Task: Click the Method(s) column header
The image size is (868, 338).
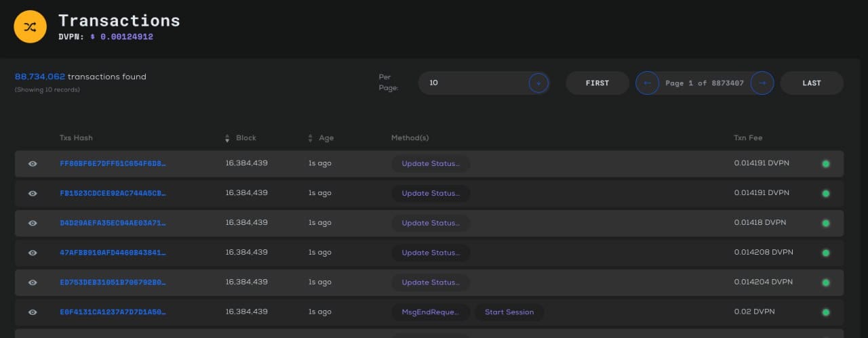Action: [x=410, y=138]
